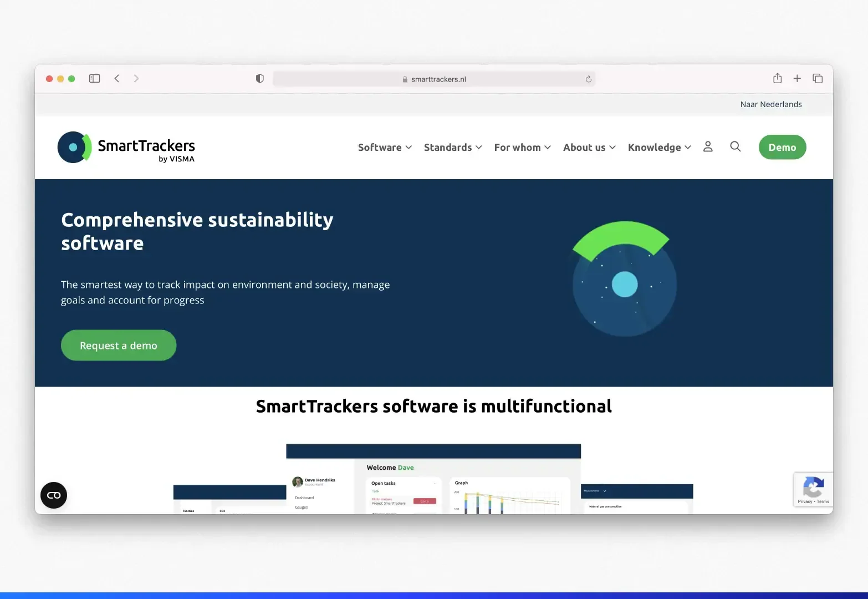This screenshot has width=868, height=599.
Task: Expand the Knowledge menu
Action: [660, 148]
